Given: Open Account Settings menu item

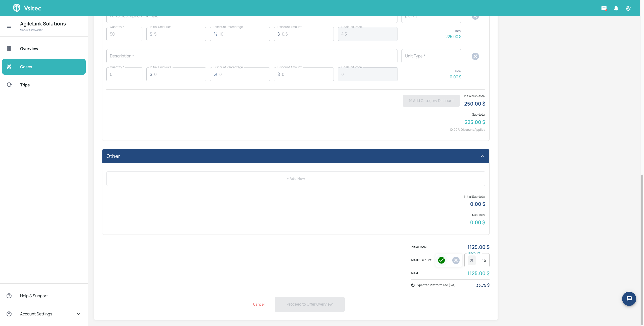Looking at the screenshot, I should [x=44, y=314].
